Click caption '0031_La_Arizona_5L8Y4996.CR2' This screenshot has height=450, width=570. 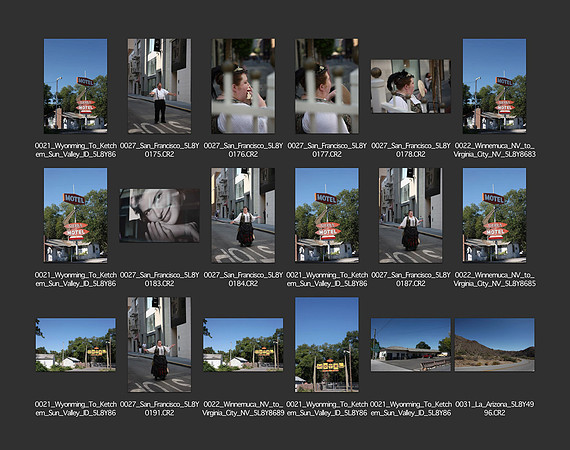494,409
